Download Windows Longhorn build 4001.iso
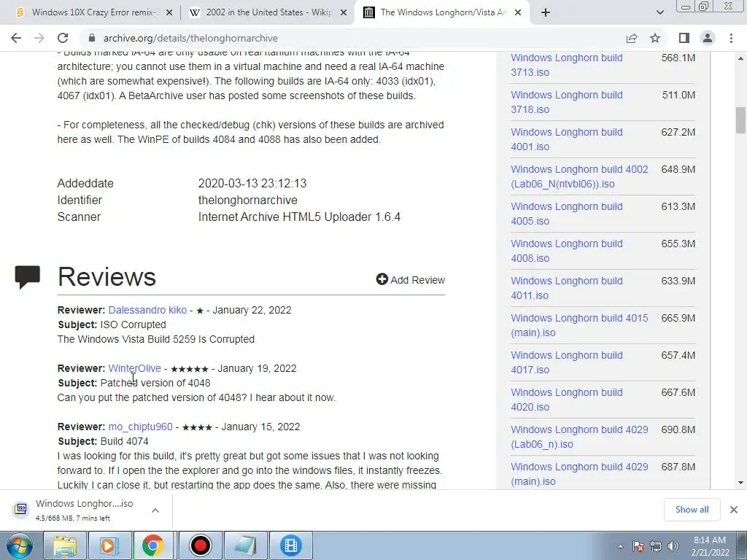747x560 pixels. (x=566, y=139)
